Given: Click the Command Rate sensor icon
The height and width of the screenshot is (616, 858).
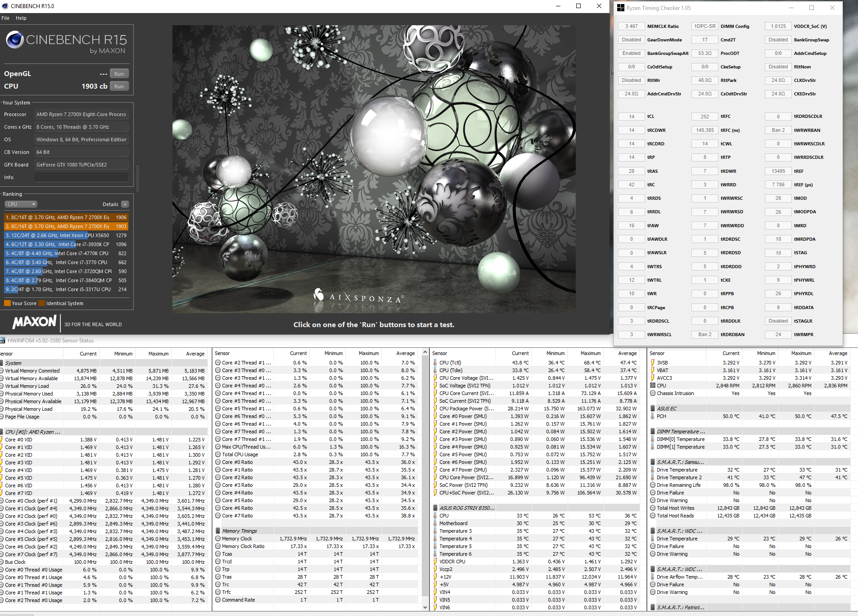Looking at the screenshot, I should click(x=218, y=600).
